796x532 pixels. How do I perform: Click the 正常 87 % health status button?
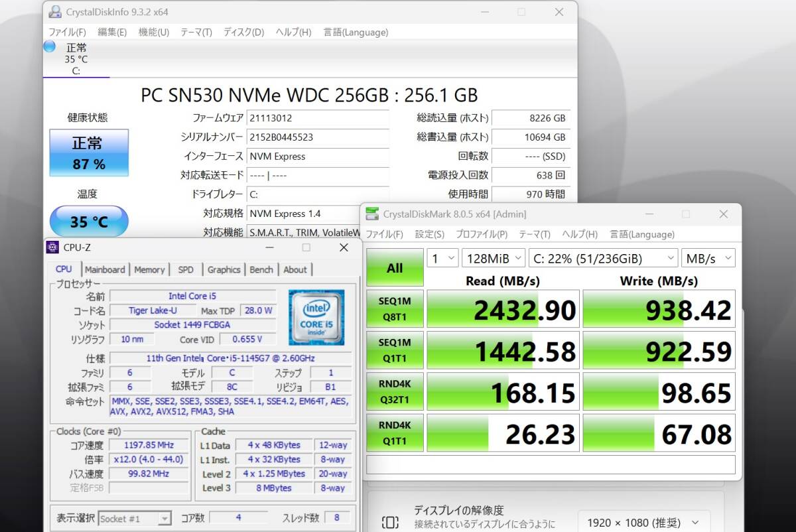click(x=89, y=153)
